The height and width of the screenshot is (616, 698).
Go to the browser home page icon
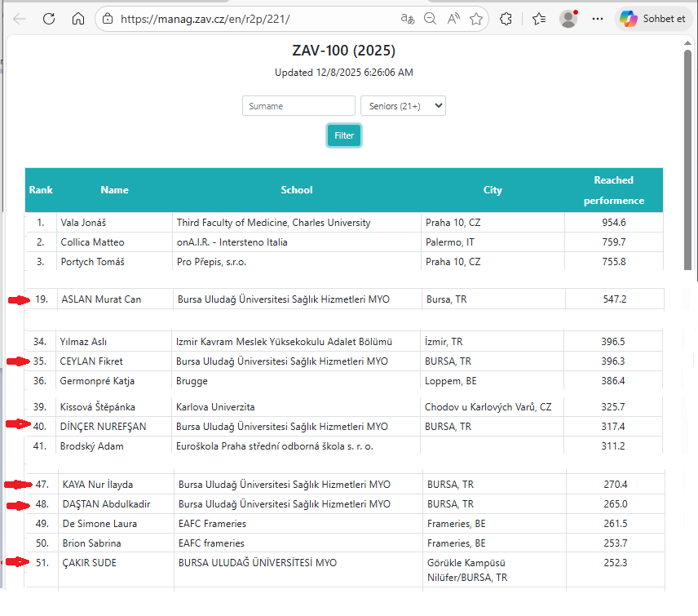point(78,19)
